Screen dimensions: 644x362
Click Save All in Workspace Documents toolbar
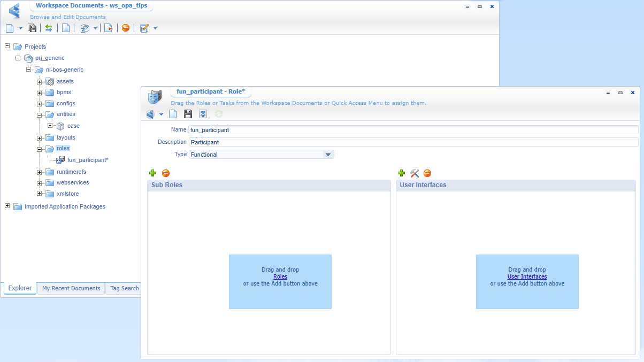(32, 28)
